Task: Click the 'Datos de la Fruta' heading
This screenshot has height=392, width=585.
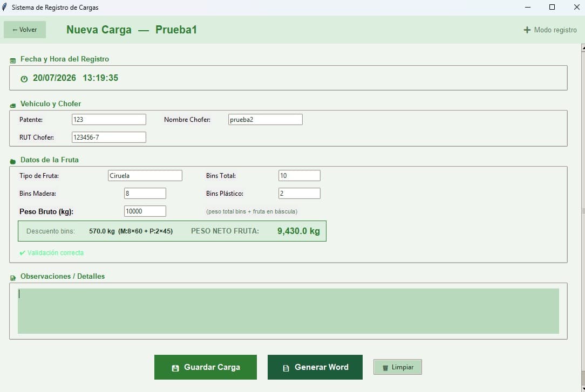Action: tap(50, 160)
